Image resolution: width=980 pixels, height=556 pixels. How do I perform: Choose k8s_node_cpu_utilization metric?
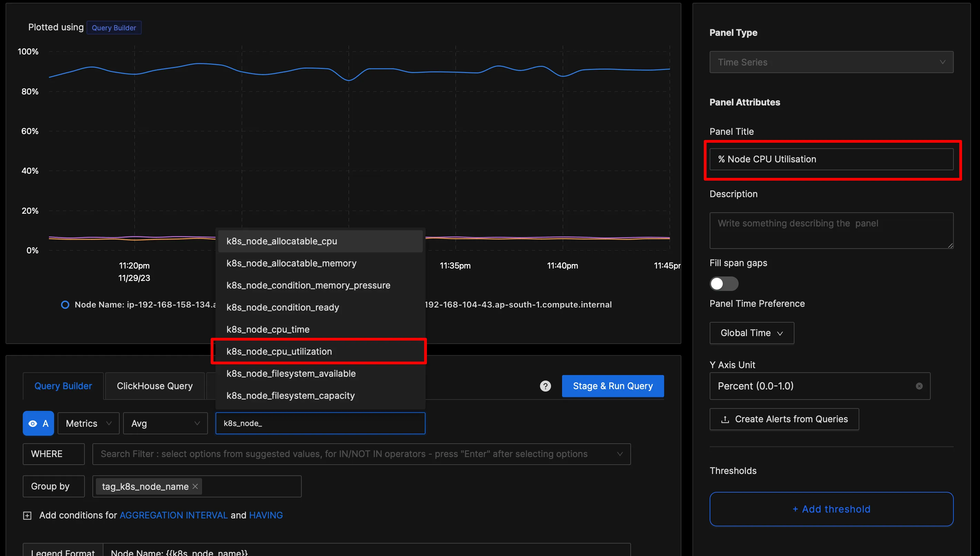point(320,351)
